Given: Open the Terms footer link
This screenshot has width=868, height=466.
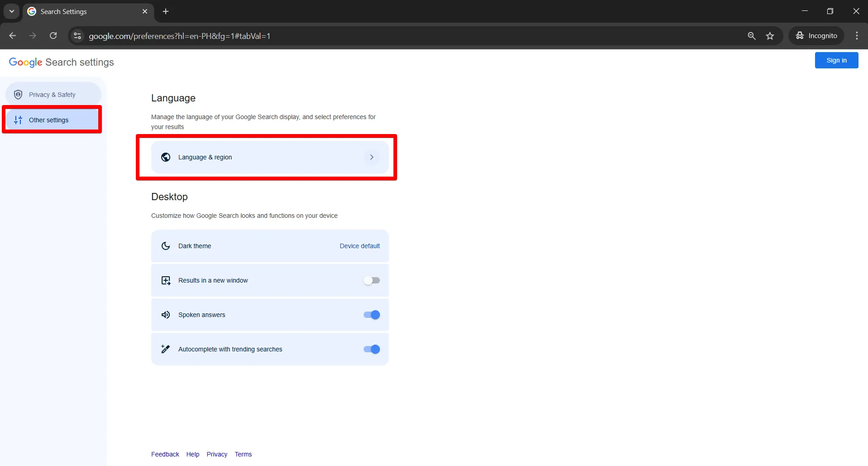Looking at the screenshot, I should [243, 454].
